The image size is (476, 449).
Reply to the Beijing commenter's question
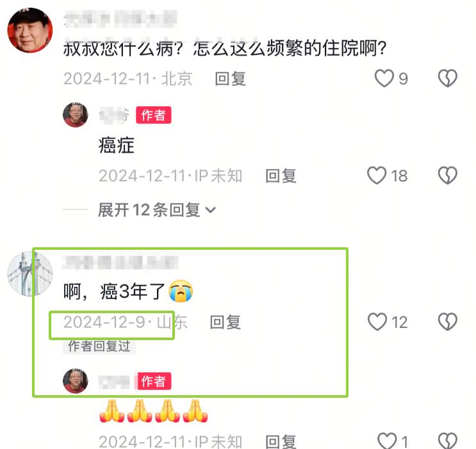pyautogui.click(x=231, y=79)
